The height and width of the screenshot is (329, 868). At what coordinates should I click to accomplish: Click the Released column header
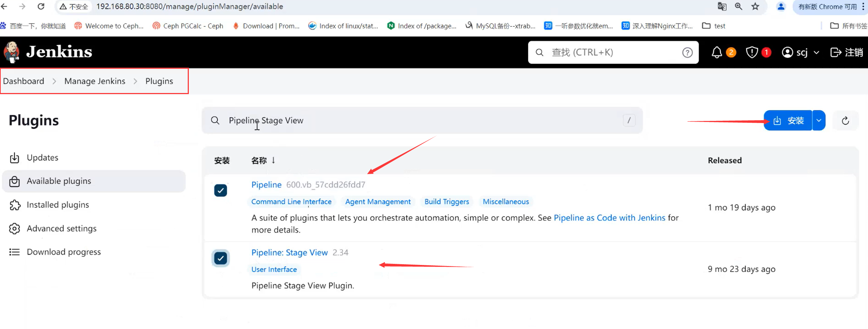tap(724, 160)
